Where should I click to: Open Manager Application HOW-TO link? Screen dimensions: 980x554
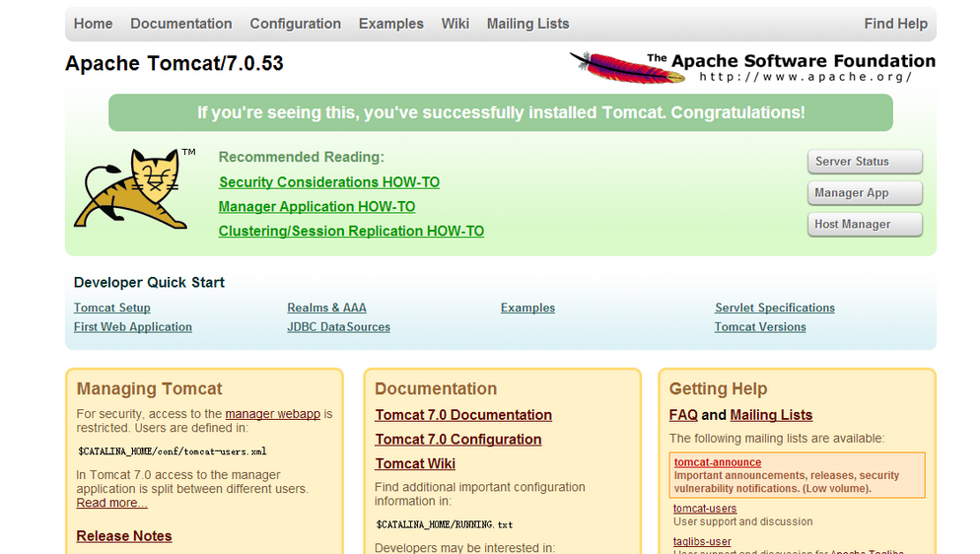[x=316, y=207]
